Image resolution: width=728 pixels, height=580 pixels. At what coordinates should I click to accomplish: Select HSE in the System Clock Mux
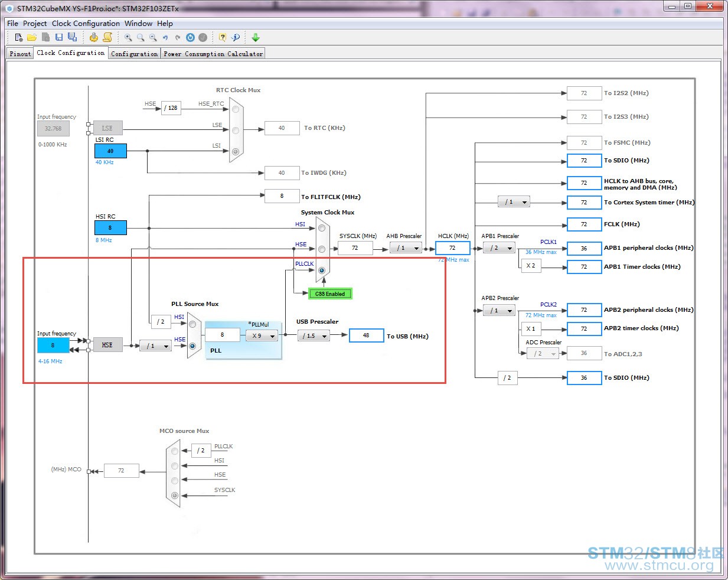point(322,249)
